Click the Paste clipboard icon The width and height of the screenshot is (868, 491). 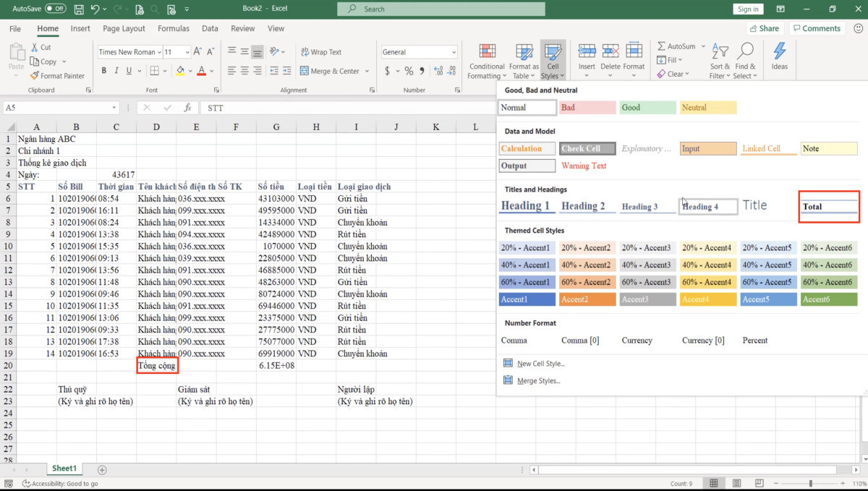16,53
